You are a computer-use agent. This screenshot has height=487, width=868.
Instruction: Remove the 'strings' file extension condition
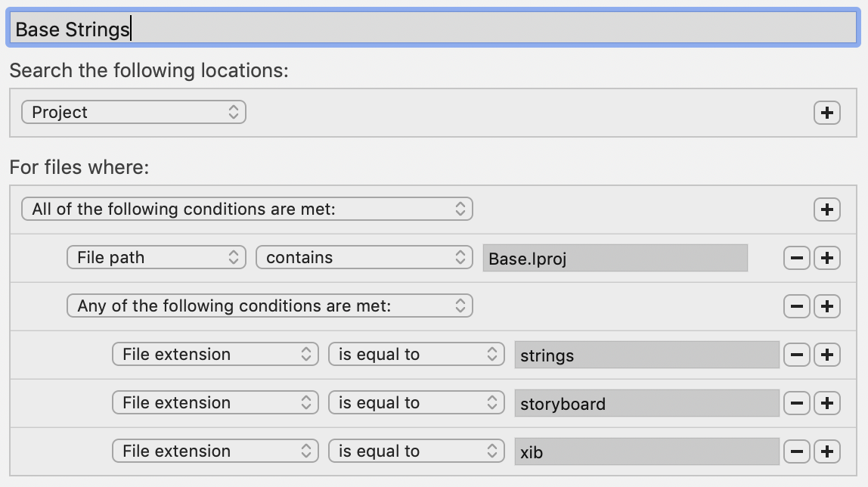[796, 354]
